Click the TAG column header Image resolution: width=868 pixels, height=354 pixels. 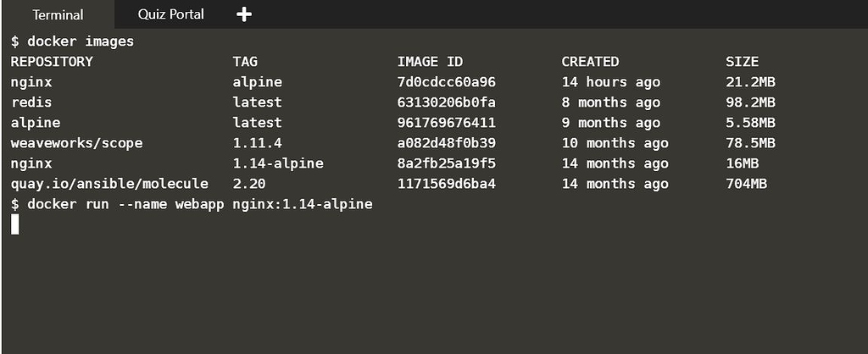245,61
